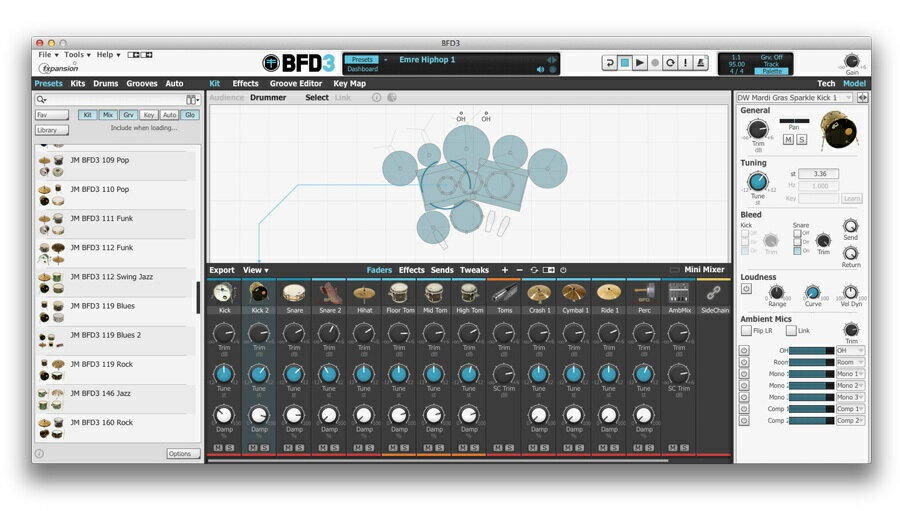This screenshot has width=900, height=511.
Task: Select the Crash 1 cymbal icon
Action: click(x=539, y=293)
